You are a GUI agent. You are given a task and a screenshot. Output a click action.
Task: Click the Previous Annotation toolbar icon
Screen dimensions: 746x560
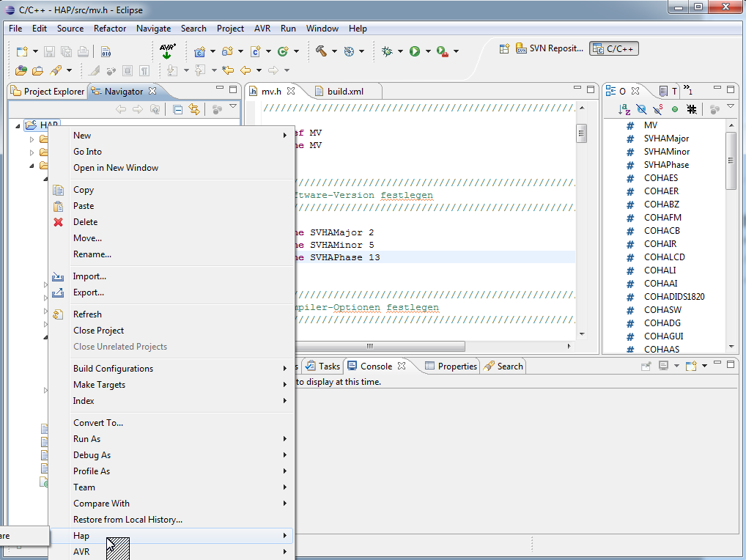click(200, 70)
